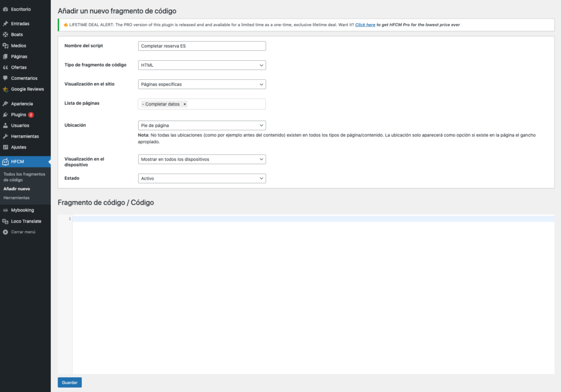The width and height of the screenshot is (561, 392).
Task: Click the Medios media icon
Action: (5, 46)
